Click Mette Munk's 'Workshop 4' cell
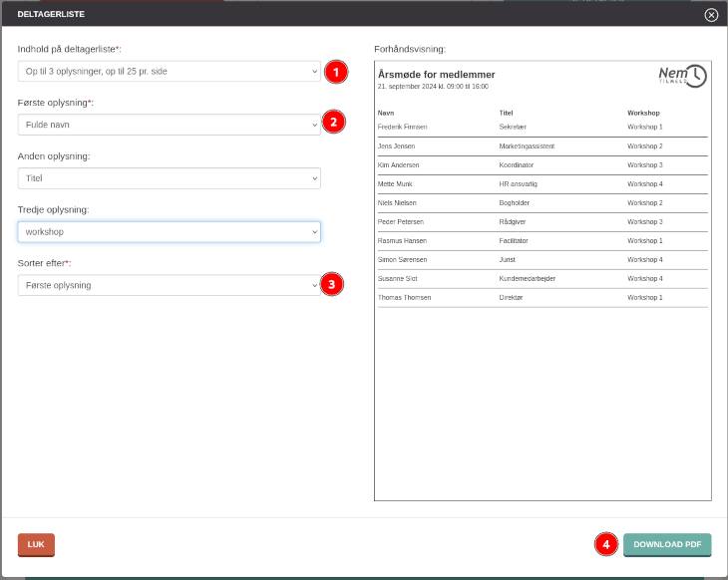728x580 pixels. click(645, 184)
